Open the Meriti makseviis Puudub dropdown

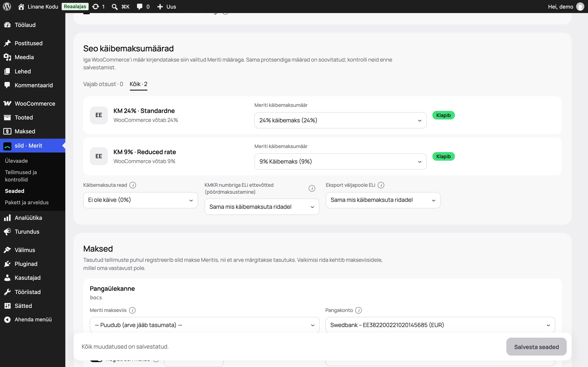(x=205, y=325)
